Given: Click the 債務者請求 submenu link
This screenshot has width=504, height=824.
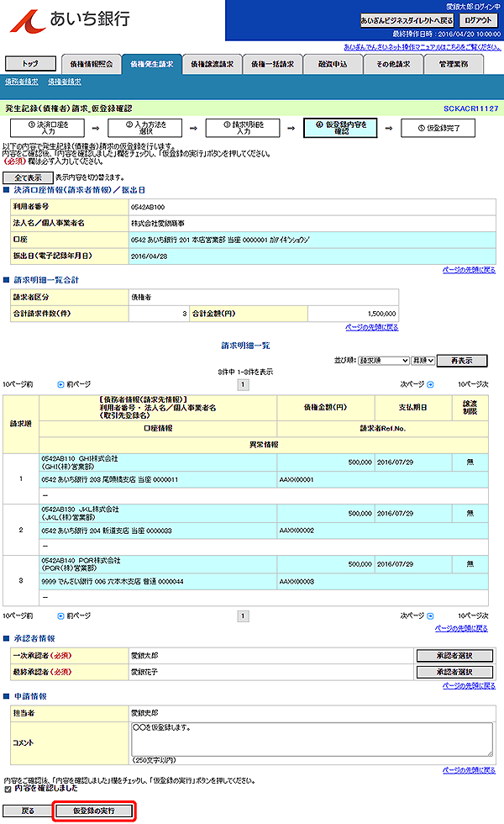Looking at the screenshot, I should [x=22, y=82].
